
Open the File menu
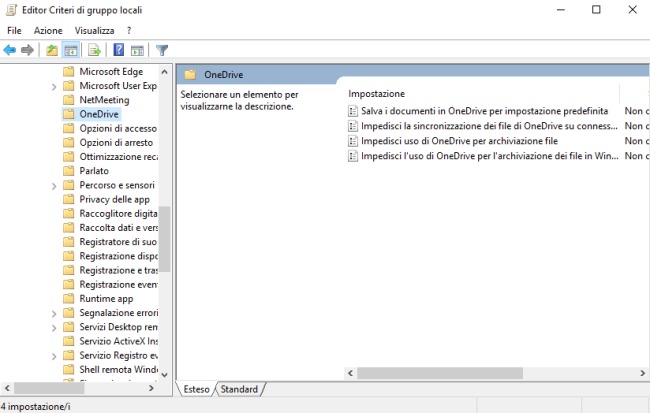tap(14, 30)
